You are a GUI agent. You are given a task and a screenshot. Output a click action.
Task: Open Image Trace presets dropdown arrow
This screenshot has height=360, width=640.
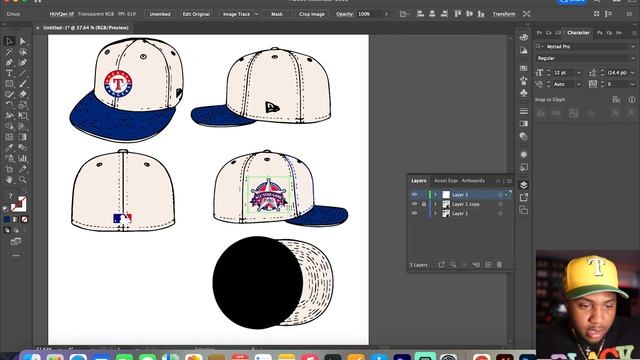point(257,14)
